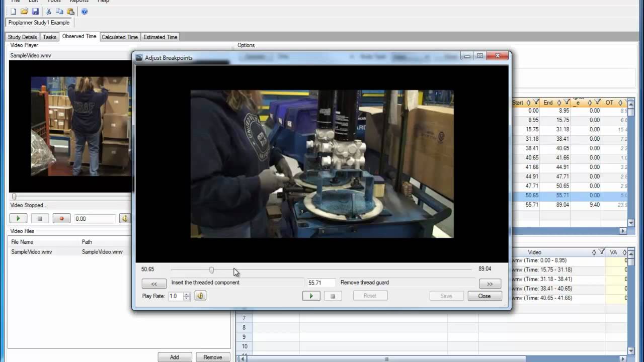The height and width of the screenshot is (362, 644).
Task: Click the 'Insert the threaded component' task field
Action: pos(237,283)
